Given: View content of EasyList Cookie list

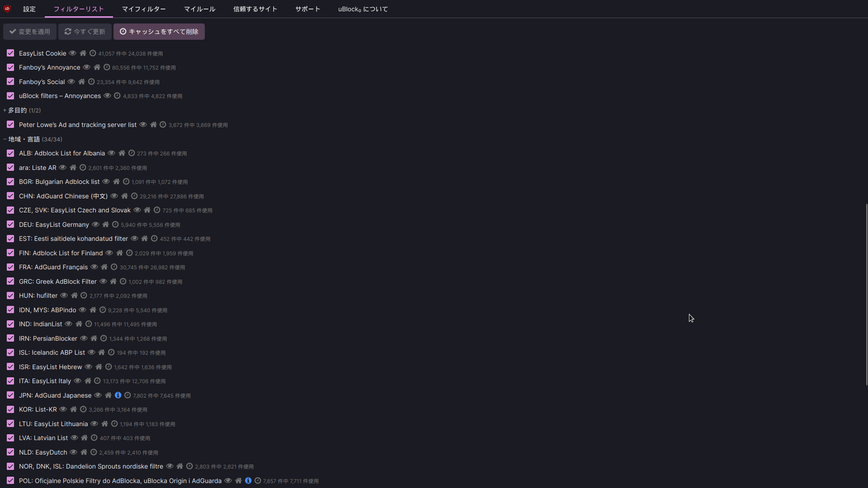Looking at the screenshot, I should [72, 53].
